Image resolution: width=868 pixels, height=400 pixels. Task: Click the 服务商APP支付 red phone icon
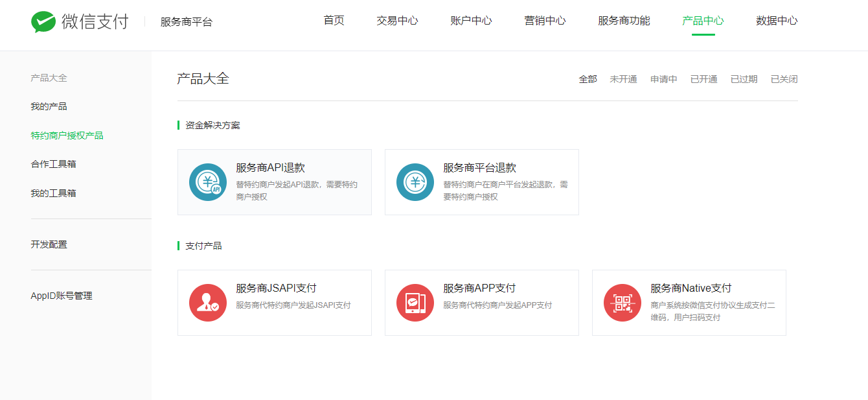(x=415, y=303)
